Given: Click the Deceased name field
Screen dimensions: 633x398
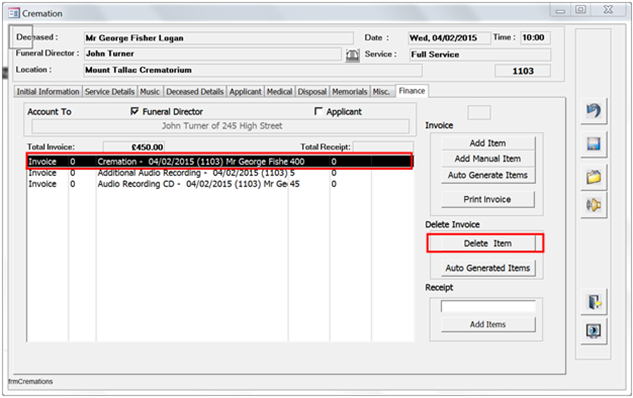Looking at the screenshot, I should (218, 38).
